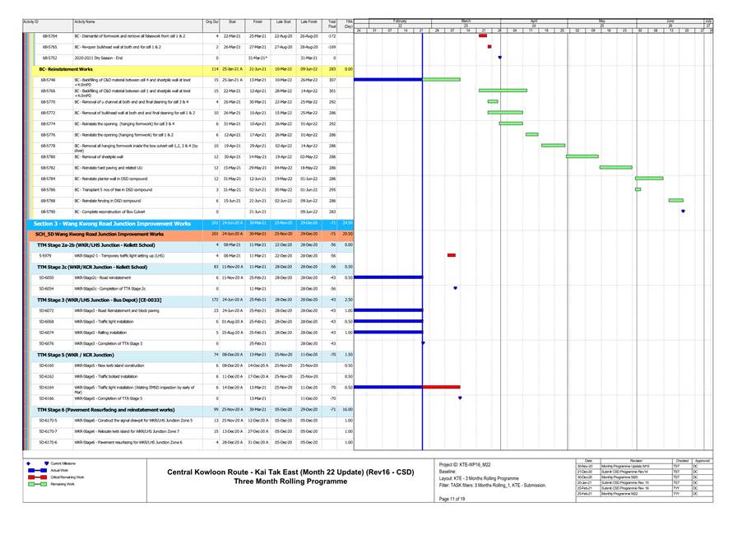
Task: Select the red bar for WKR-Stage2-1 traffic light setup
Action: tap(451, 255)
